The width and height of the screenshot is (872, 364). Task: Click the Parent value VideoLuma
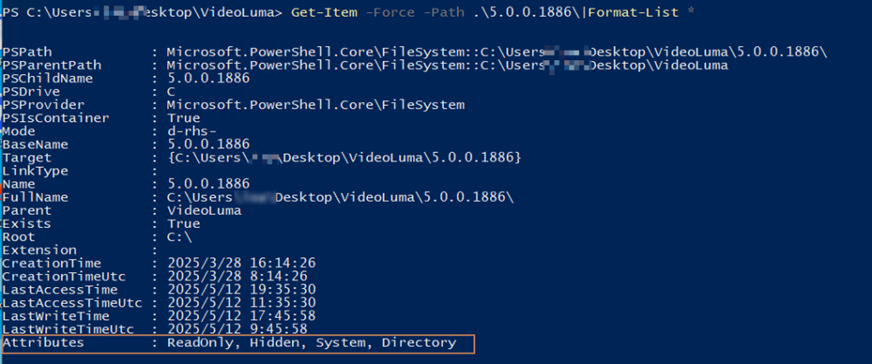point(204,211)
